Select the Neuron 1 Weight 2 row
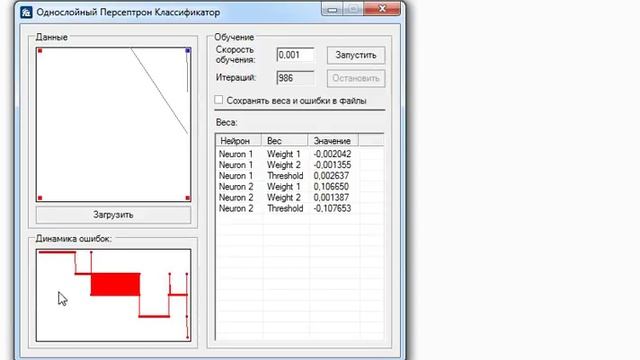640x360 pixels. (x=300, y=165)
